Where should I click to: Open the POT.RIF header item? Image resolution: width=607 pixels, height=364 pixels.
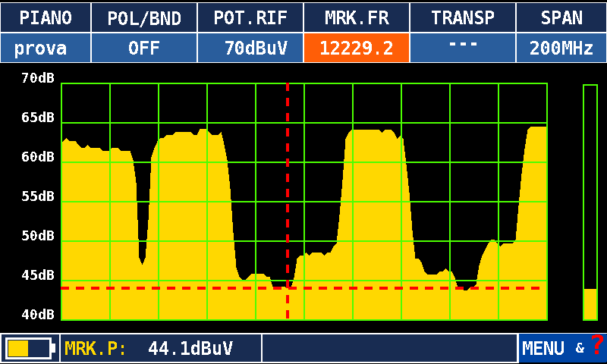[x=250, y=17]
